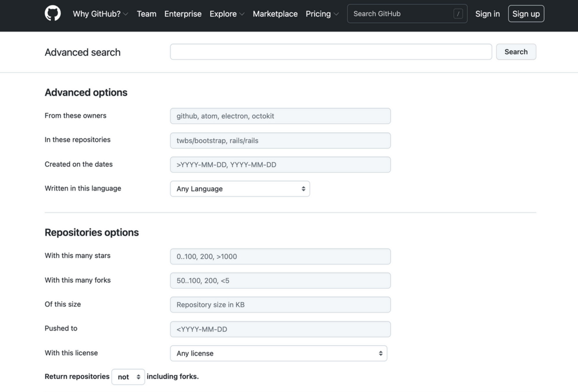The height and width of the screenshot is (392, 578).
Task: Click the Search button
Action: [x=516, y=52]
